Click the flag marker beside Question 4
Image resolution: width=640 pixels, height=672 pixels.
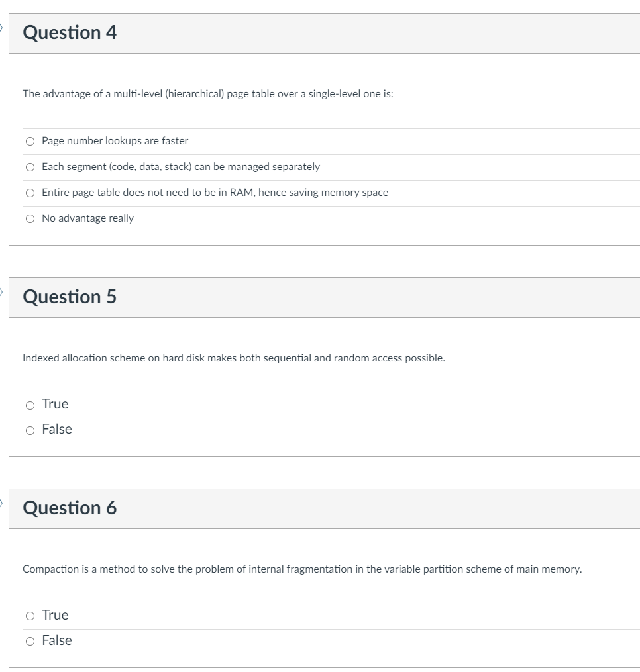coord(1,28)
